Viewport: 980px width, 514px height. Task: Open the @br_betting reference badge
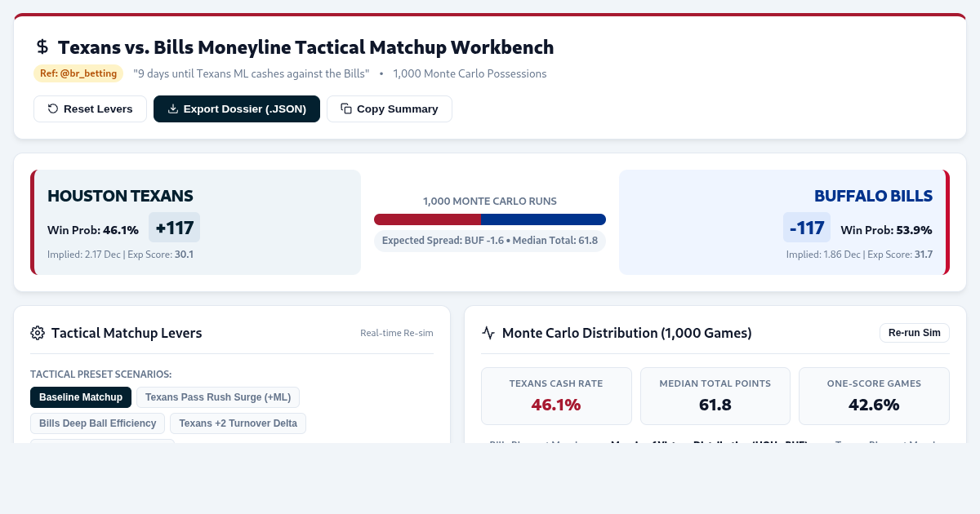point(78,73)
